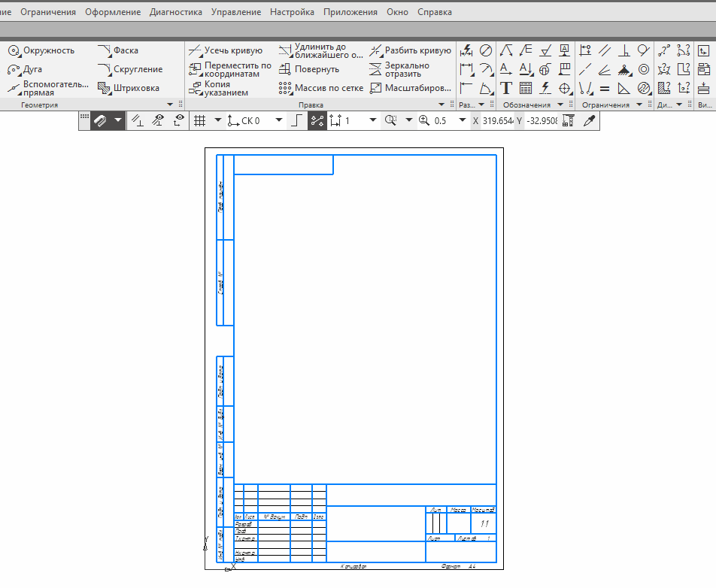This screenshot has height=588, width=716.
Task: Toggle snapping with the magnet icon
Action: point(101,120)
